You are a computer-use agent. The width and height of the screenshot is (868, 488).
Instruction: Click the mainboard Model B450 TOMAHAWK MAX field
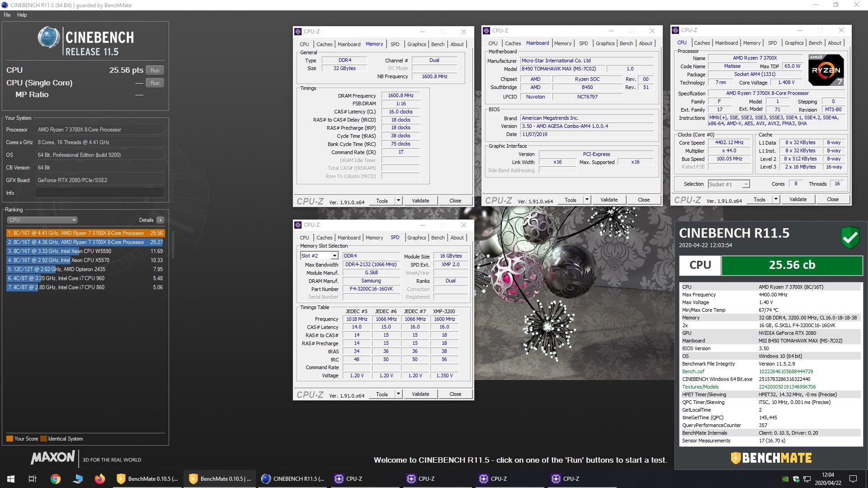[562, 69]
